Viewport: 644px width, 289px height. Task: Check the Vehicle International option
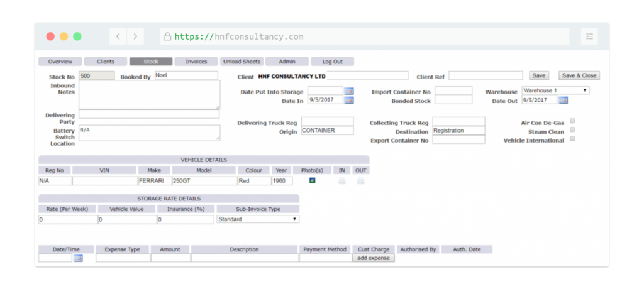[x=572, y=139]
